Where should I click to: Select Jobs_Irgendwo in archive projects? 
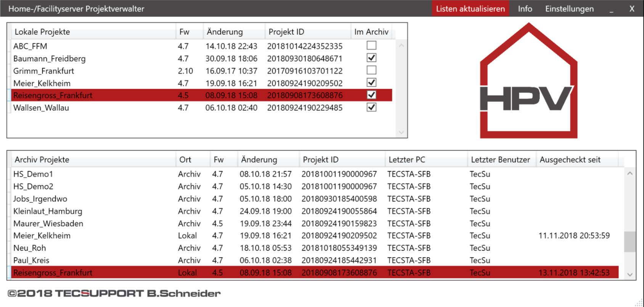pyautogui.click(x=40, y=199)
